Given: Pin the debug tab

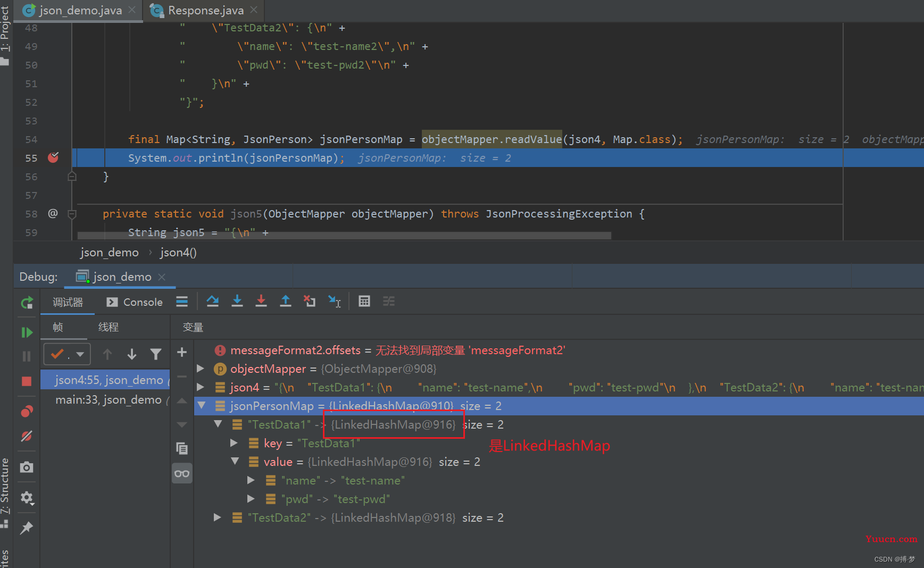Looking at the screenshot, I should (27, 528).
